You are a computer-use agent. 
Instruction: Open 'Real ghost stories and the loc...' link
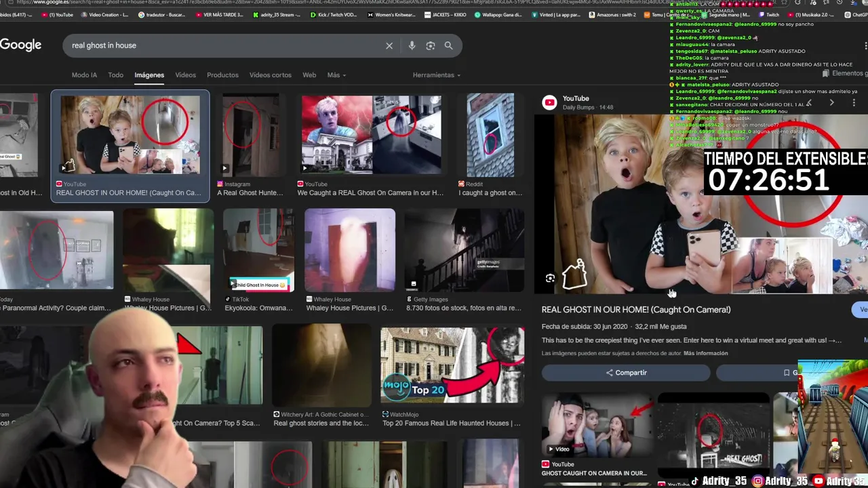[x=321, y=424]
